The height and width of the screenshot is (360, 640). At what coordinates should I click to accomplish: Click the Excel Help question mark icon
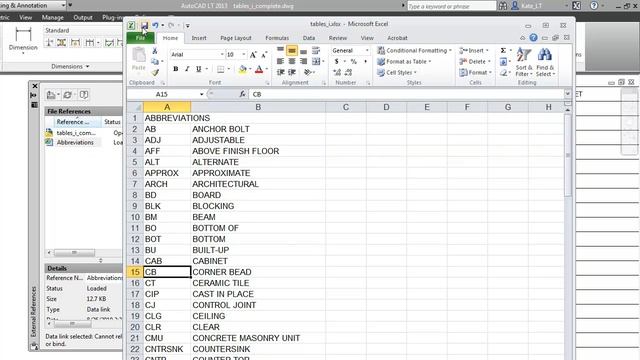(x=533, y=38)
